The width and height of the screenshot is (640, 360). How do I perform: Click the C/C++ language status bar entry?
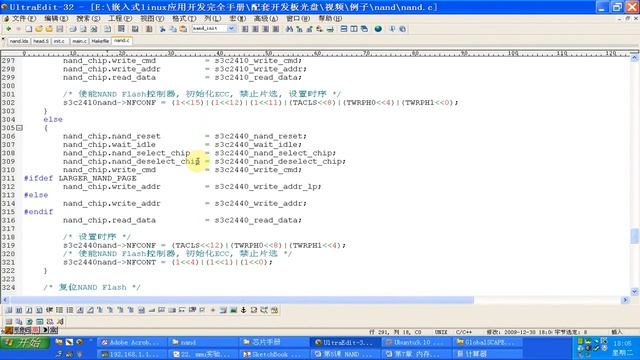464,332
